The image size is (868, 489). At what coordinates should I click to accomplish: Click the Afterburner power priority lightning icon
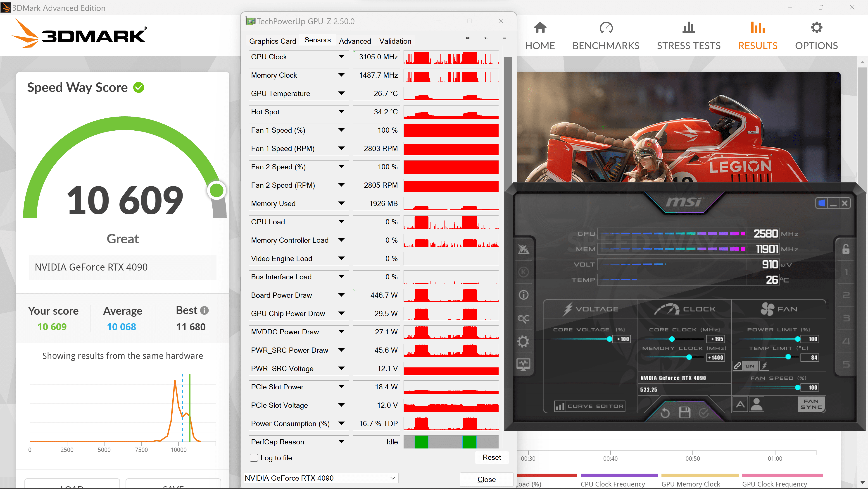(764, 366)
